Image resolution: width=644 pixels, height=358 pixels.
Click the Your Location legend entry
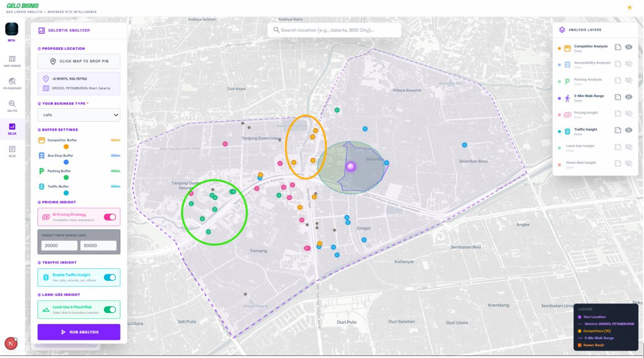coord(591,317)
